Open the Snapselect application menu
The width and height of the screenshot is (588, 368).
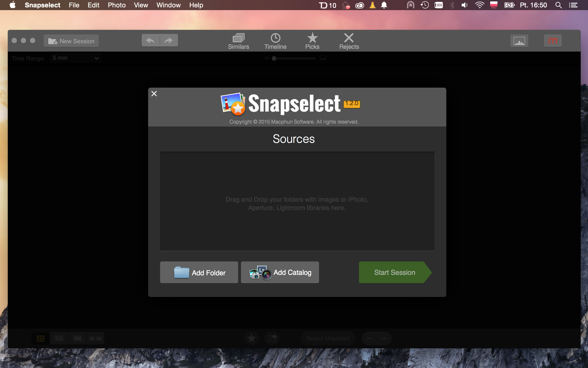[x=42, y=5]
